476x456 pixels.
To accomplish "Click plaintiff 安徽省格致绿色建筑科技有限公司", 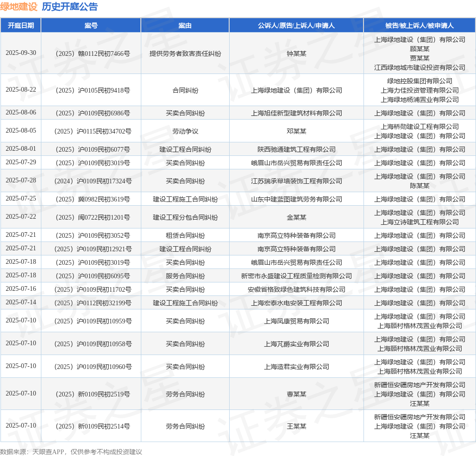I will [x=296, y=289].
